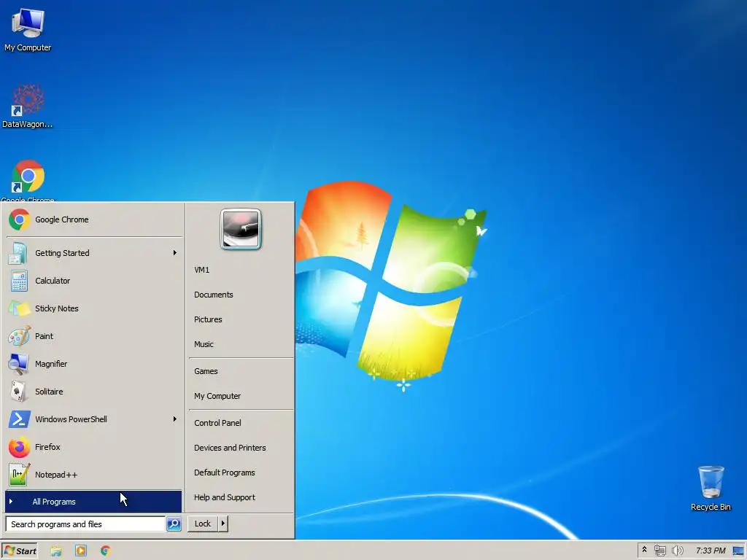Open Magnifier from the Start menu
Screen dimensions: 747x560
click(x=94, y=364)
